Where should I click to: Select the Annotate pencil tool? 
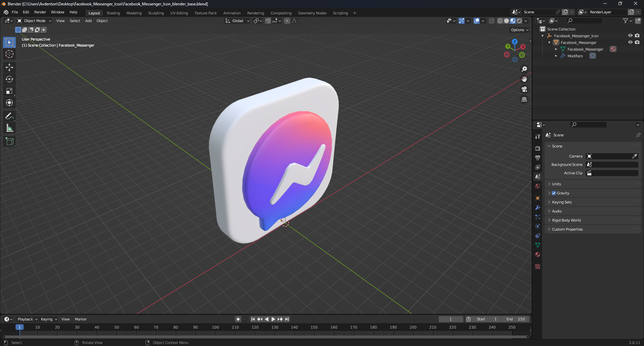pyautogui.click(x=9, y=116)
